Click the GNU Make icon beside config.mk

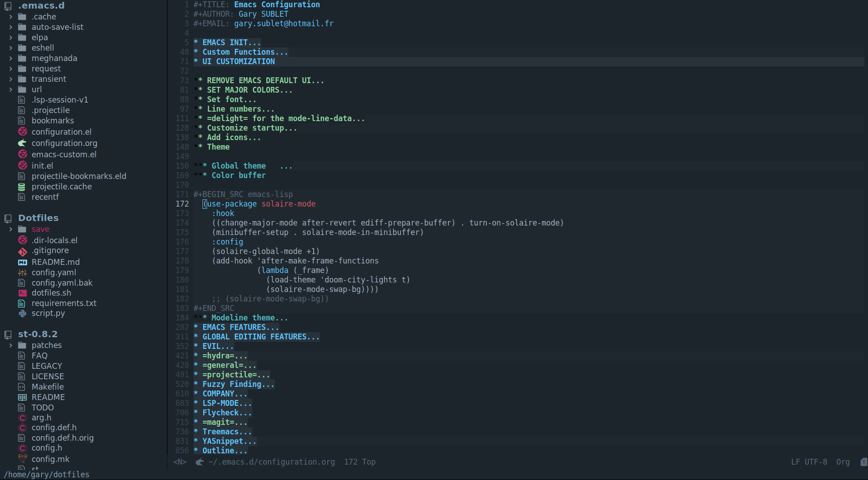pyautogui.click(x=23, y=458)
